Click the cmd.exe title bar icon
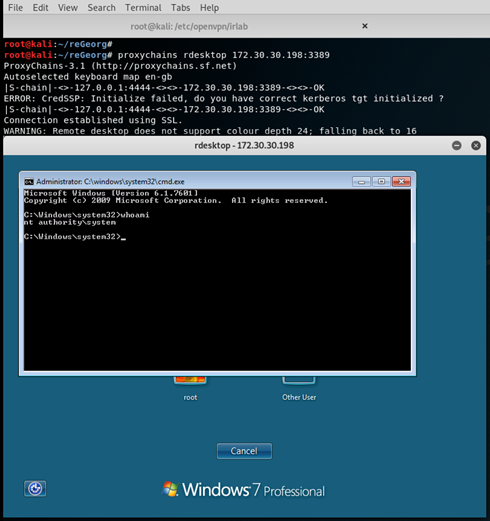This screenshot has height=521, width=490. 29,182
